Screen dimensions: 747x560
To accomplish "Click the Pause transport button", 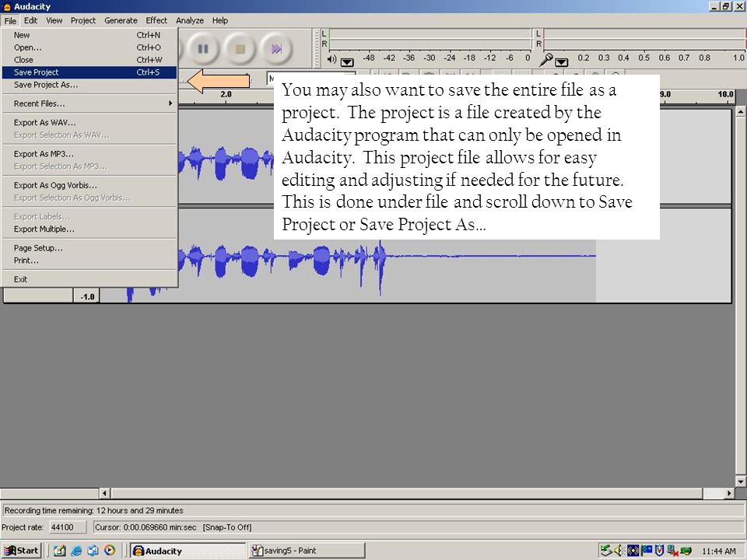I will [x=203, y=48].
